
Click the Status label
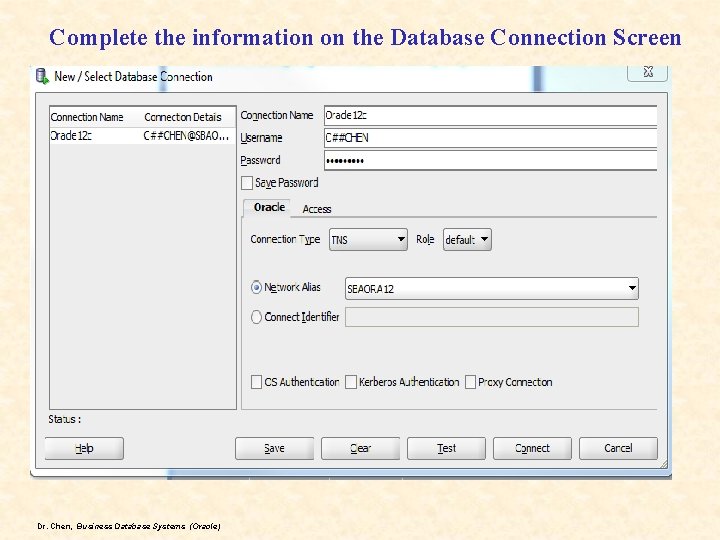[65, 419]
